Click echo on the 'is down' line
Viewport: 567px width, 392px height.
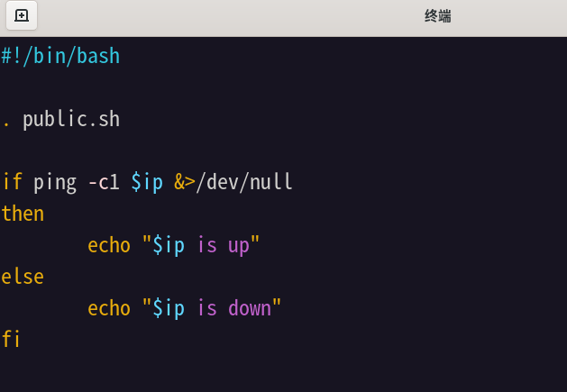tap(109, 308)
